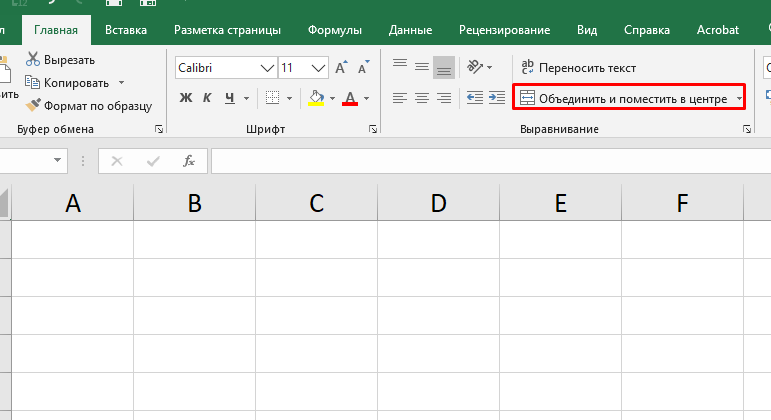Align cell text left
This screenshot has width=771, height=420.
click(x=400, y=98)
